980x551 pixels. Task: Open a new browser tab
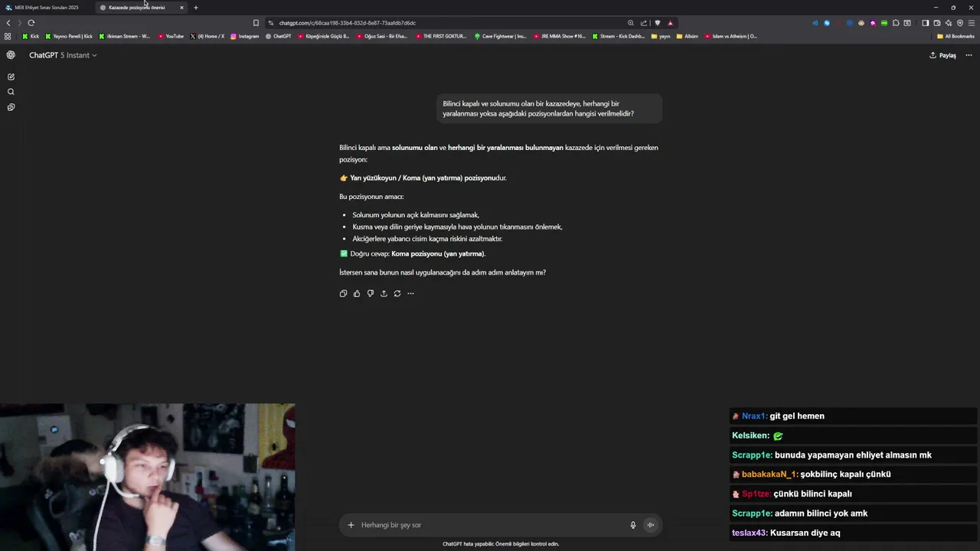[x=196, y=8]
